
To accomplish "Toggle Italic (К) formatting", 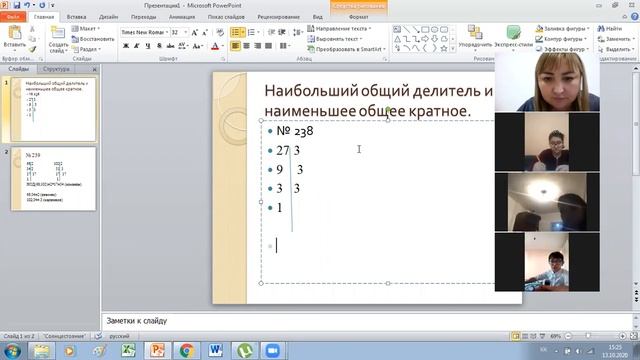I will [137, 46].
